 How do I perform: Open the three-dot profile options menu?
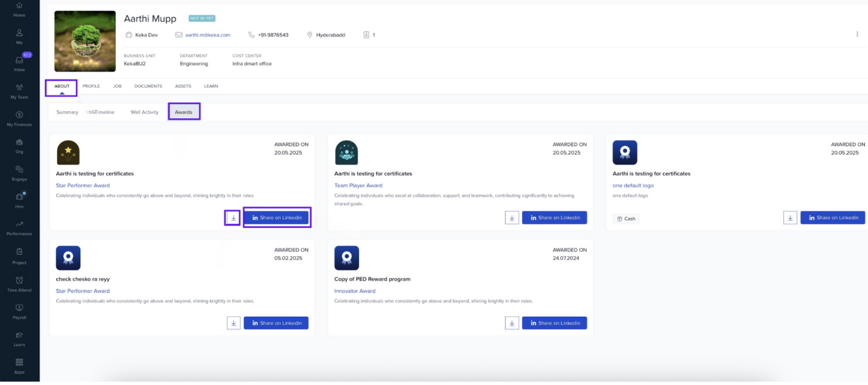(x=857, y=34)
